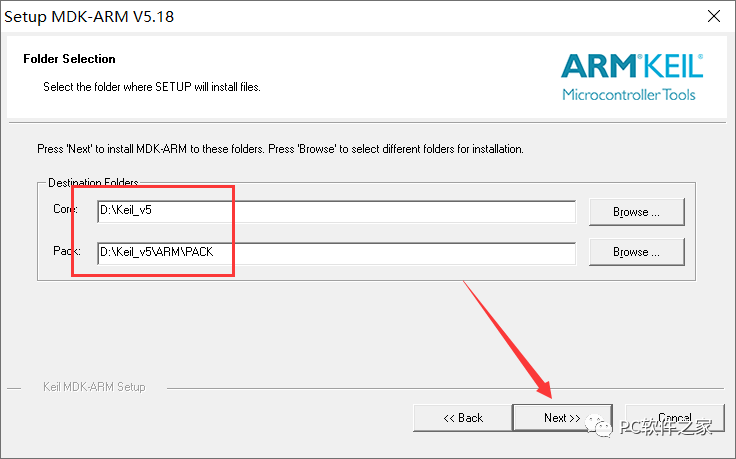Focus the Pack path field D:\Keil_v5\ARM\PACK
The height and width of the screenshot is (459, 736).
coord(337,253)
